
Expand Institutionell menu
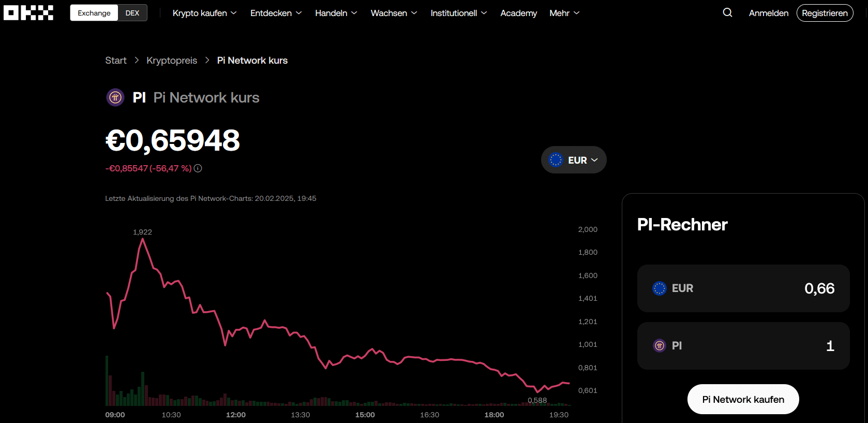tap(458, 13)
